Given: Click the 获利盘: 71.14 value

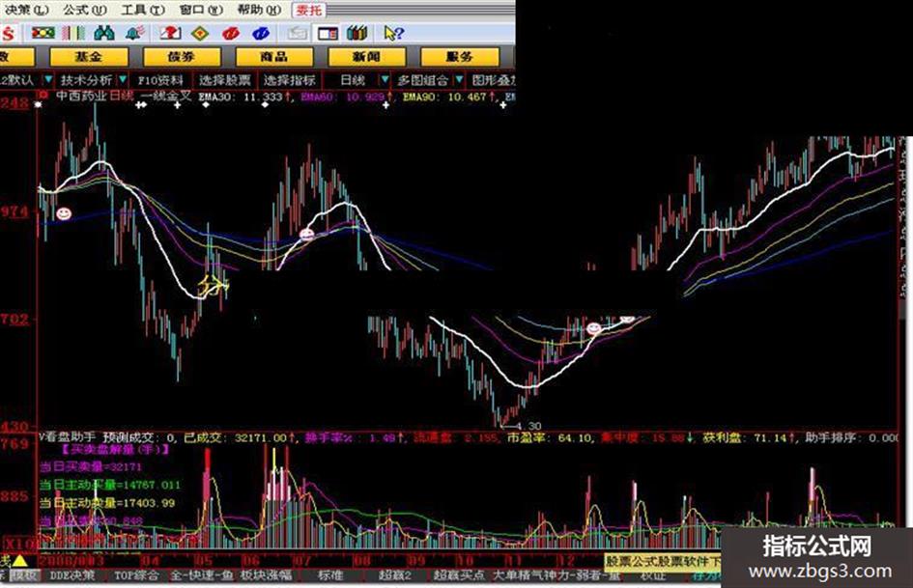Looking at the screenshot, I should point(745,437).
